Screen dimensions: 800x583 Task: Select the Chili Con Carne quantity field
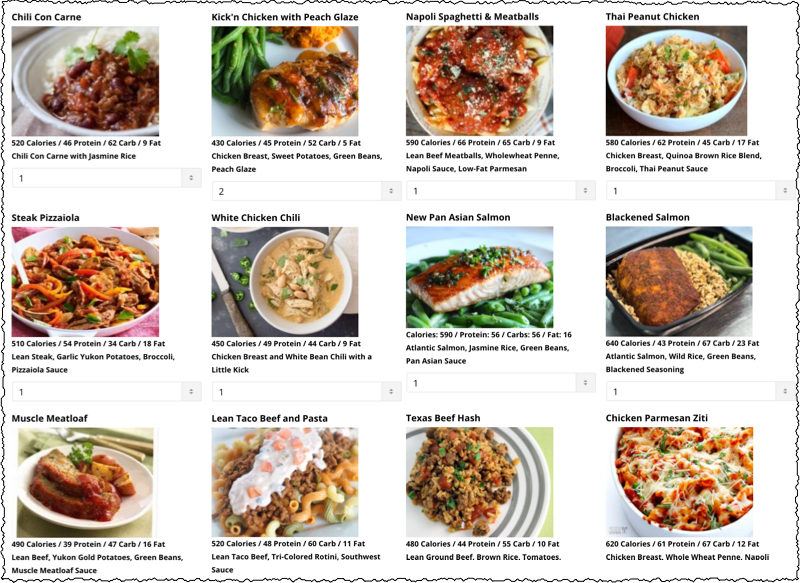coord(97,178)
